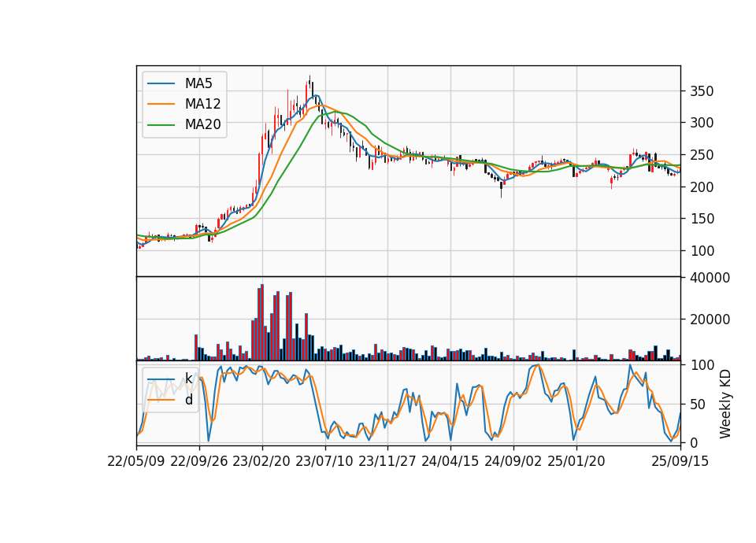
Task: Click the MA12 legend label
Action: coord(202,104)
